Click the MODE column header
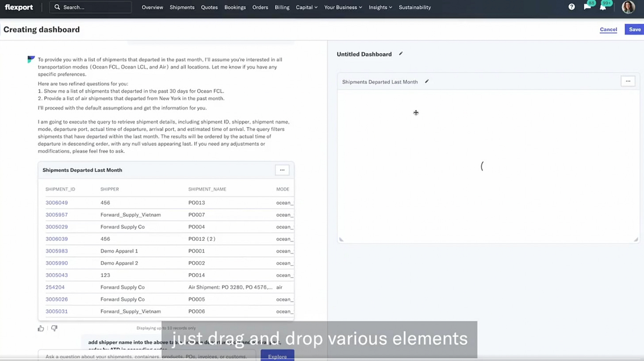This screenshot has height=361, width=644. (283, 189)
